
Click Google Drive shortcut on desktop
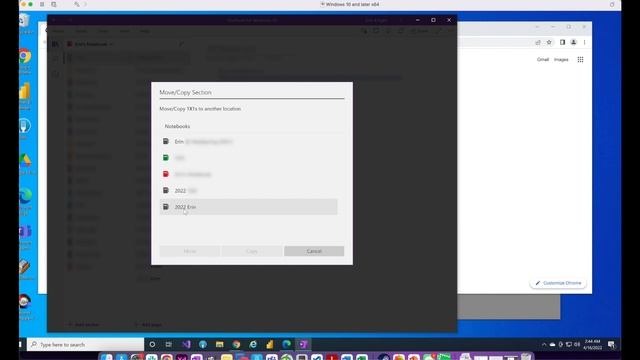coord(25,164)
